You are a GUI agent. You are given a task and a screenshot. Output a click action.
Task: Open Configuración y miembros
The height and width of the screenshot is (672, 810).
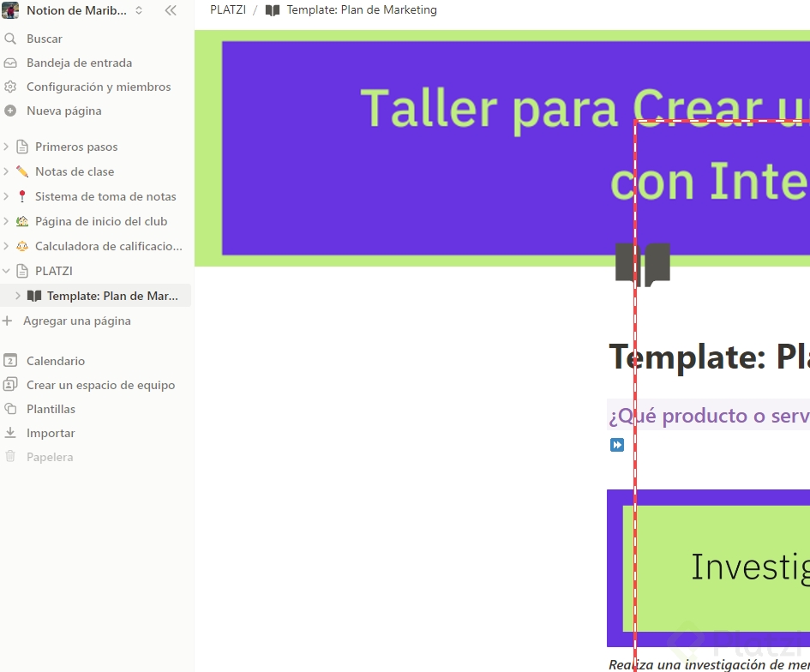click(x=99, y=87)
